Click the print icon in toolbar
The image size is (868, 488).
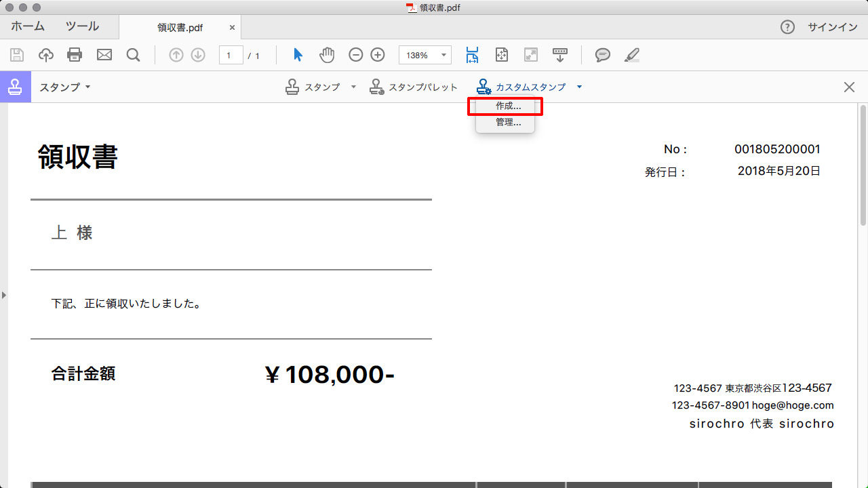[x=75, y=55]
